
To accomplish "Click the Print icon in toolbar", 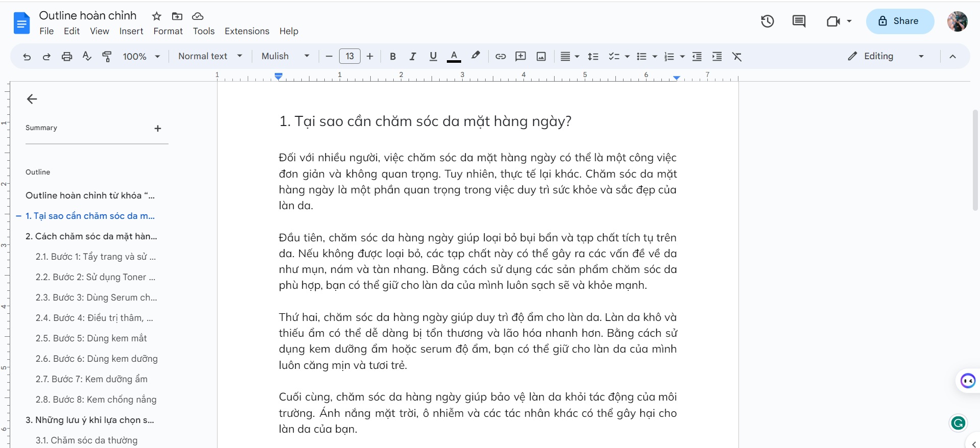I will coord(67,57).
